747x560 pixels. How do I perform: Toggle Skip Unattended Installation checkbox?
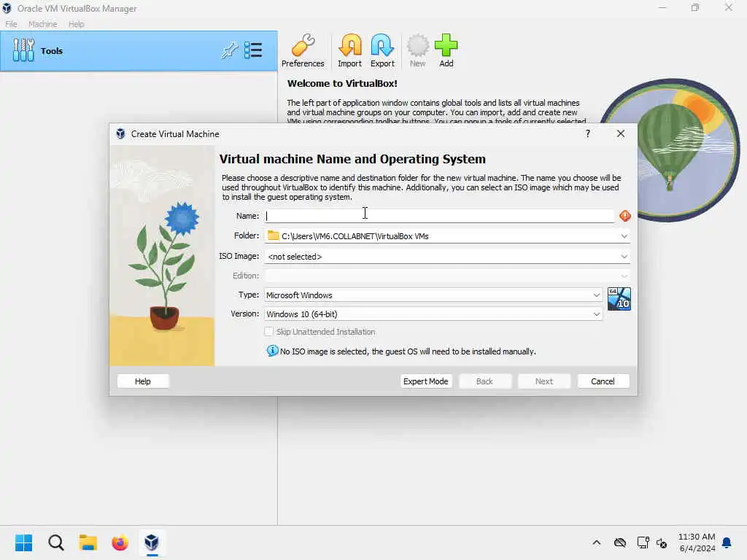(268, 332)
